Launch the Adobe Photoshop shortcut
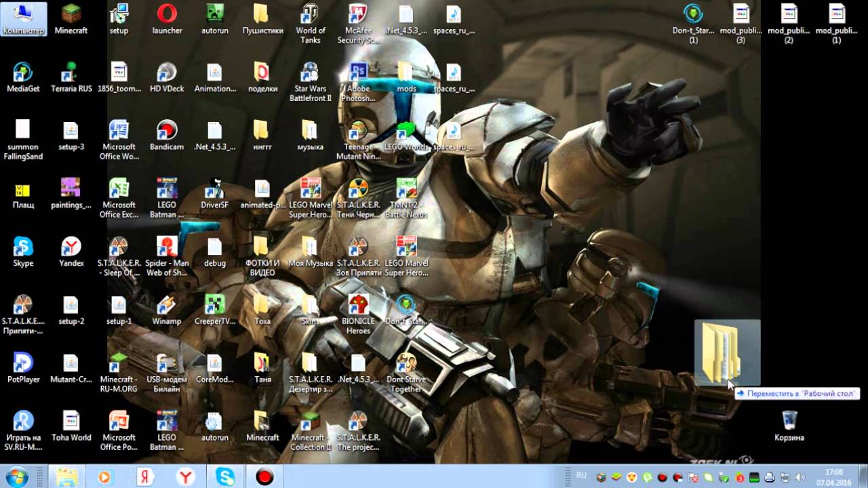 pos(358,82)
